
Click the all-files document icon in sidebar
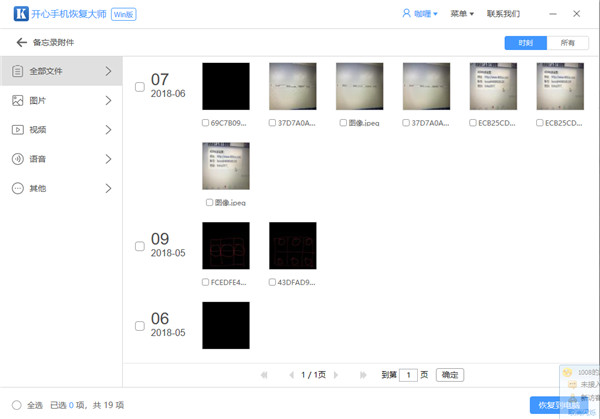point(18,71)
